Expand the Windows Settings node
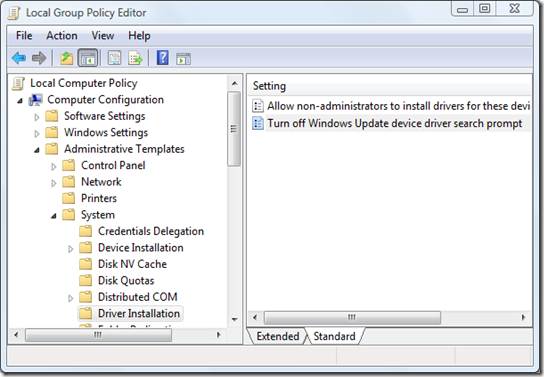This screenshot has width=544, height=377. 37,134
